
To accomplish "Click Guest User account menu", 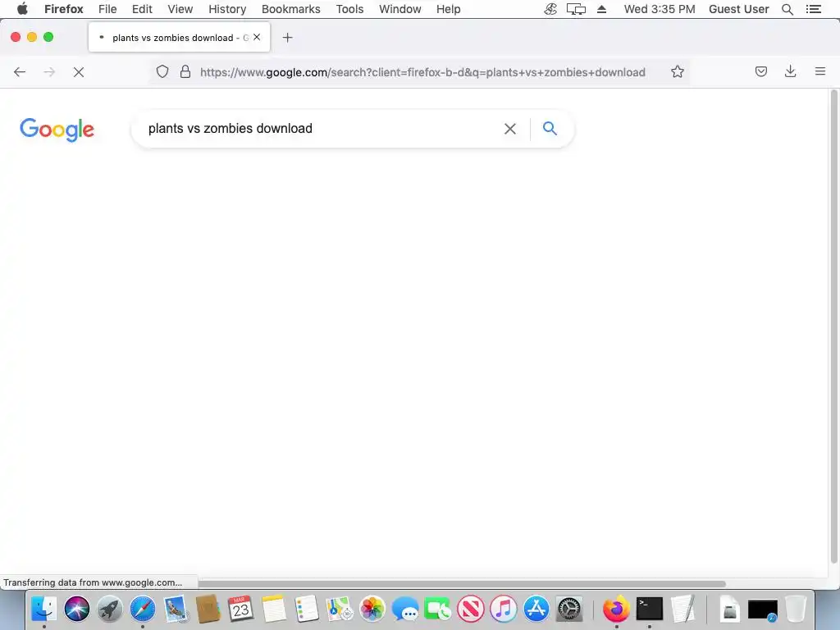I will [738, 9].
